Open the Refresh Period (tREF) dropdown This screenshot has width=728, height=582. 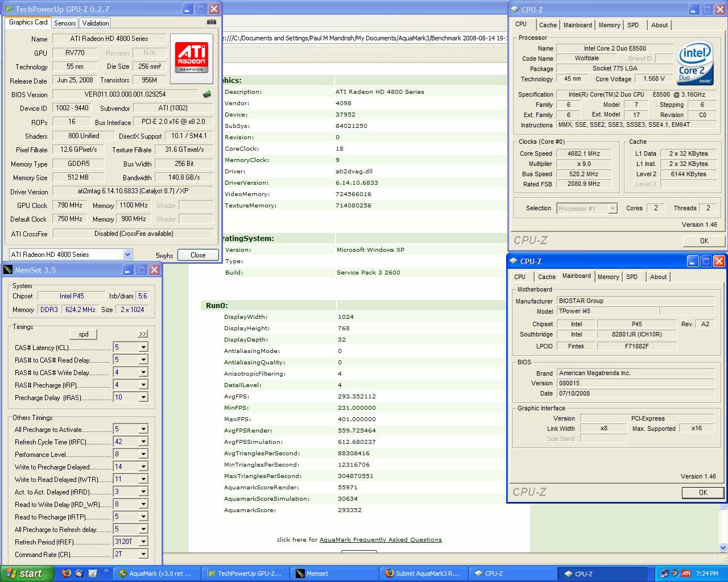pyautogui.click(x=143, y=542)
